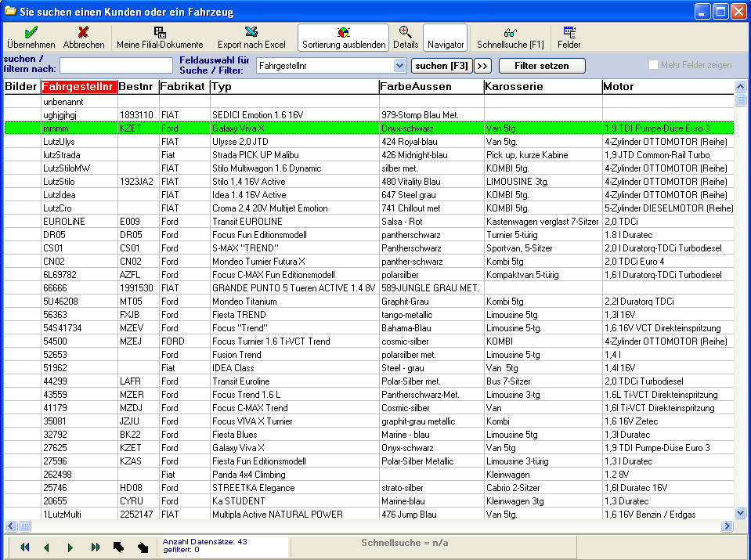This screenshot has width=751, height=560.
Task: Select the row with Fahrgestellnr unbenannt
Action: pos(369,102)
